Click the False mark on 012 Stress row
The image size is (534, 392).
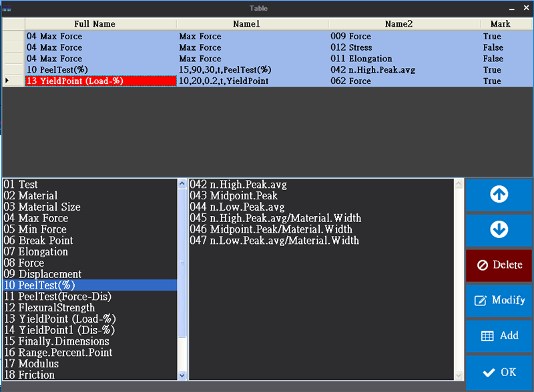493,47
